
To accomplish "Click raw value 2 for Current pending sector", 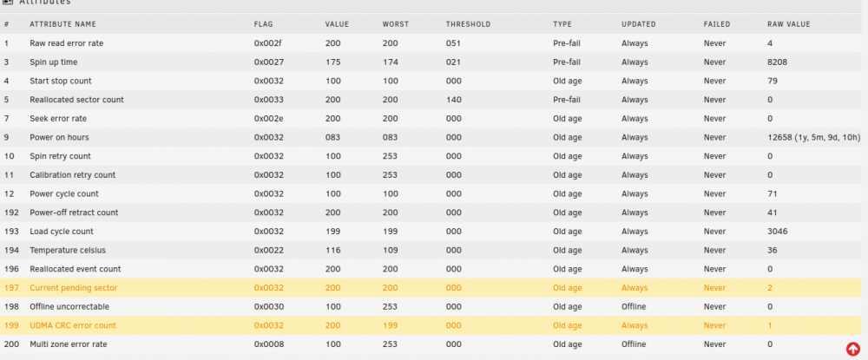I will 770,287.
